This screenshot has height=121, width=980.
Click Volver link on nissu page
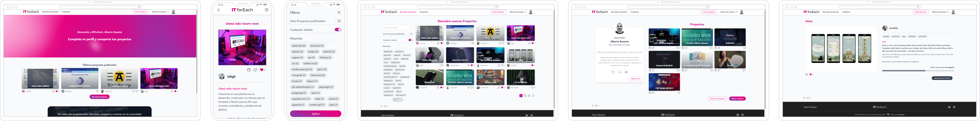[x=807, y=98]
